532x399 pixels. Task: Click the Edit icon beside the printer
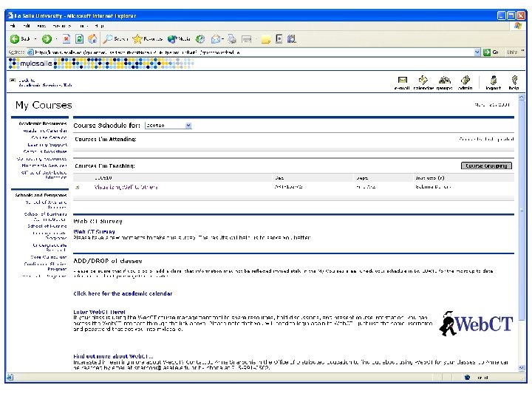tap(247, 39)
